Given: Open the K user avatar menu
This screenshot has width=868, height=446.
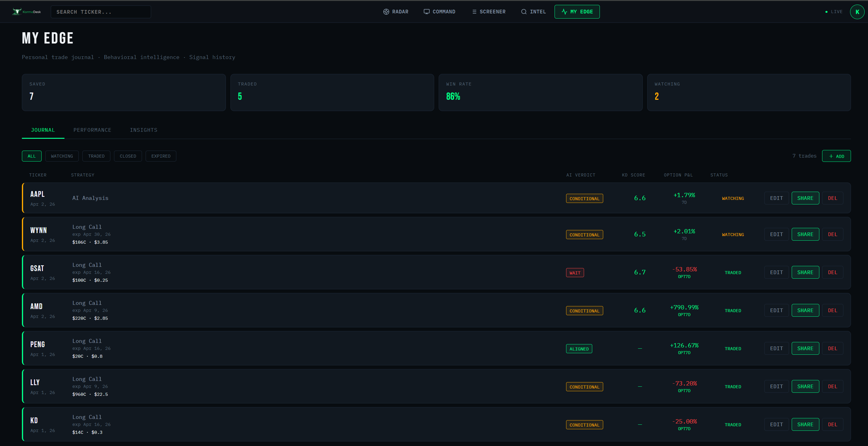Looking at the screenshot, I should coord(857,12).
